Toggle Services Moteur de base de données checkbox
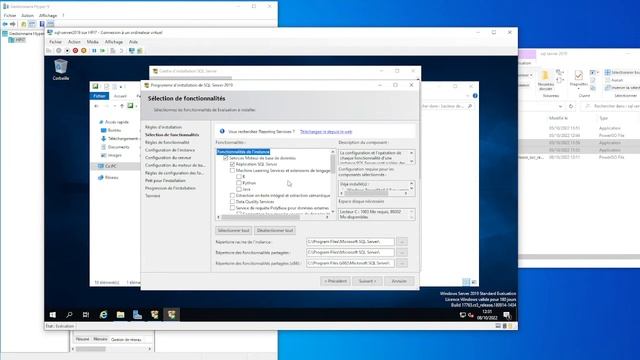 click(226, 158)
